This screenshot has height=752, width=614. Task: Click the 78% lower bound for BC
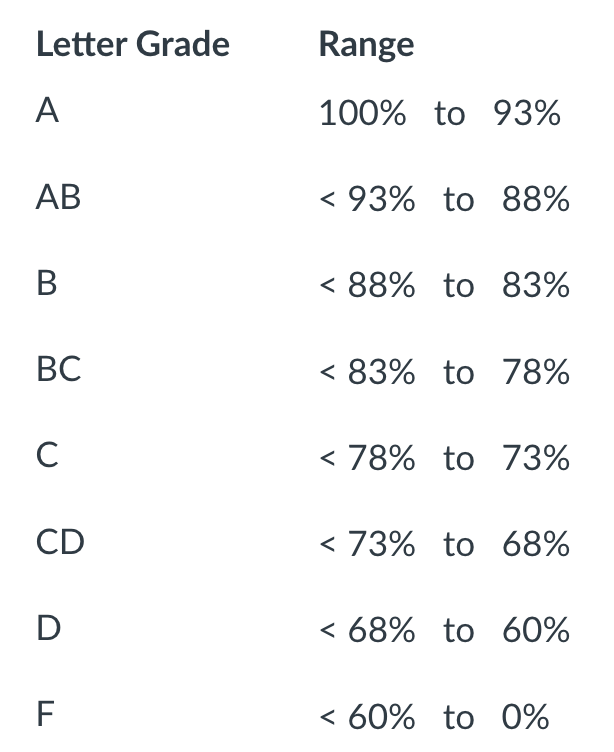pyautogui.click(x=536, y=372)
